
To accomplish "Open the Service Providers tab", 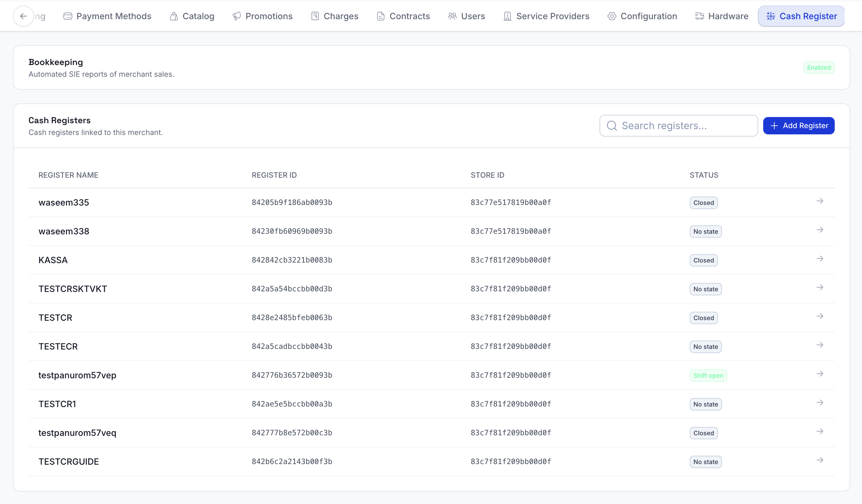I will [546, 16].
